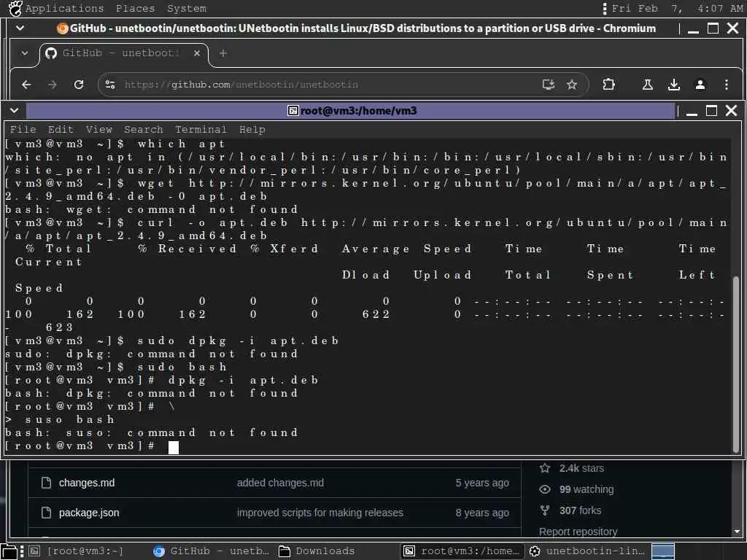Screen dimensions: 747x560
Task: Open the terminal Edit menu
Action: [61, 130]
